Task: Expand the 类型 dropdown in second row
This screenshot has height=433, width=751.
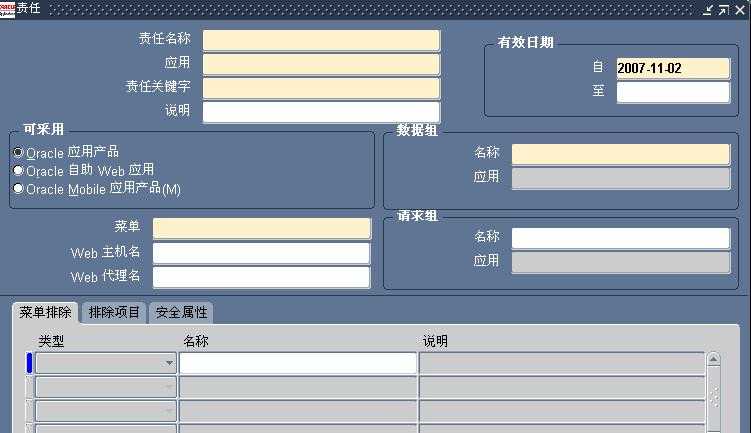Action: pos(168,387)
